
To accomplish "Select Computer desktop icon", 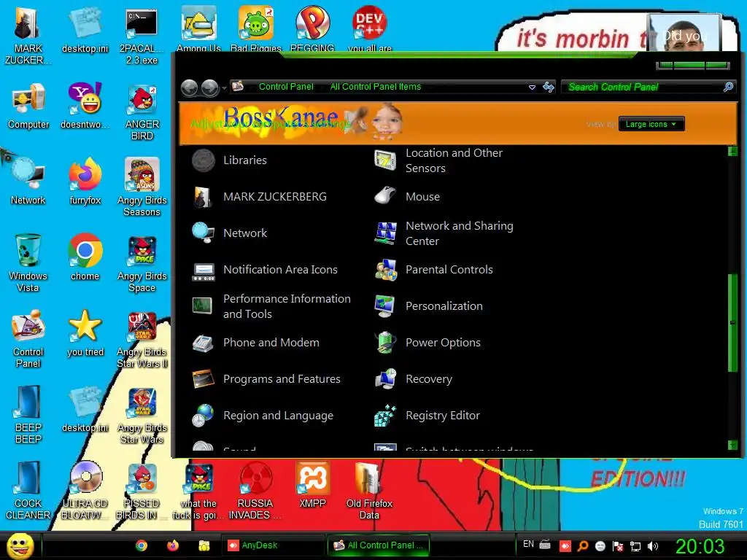I will point(28,105).
